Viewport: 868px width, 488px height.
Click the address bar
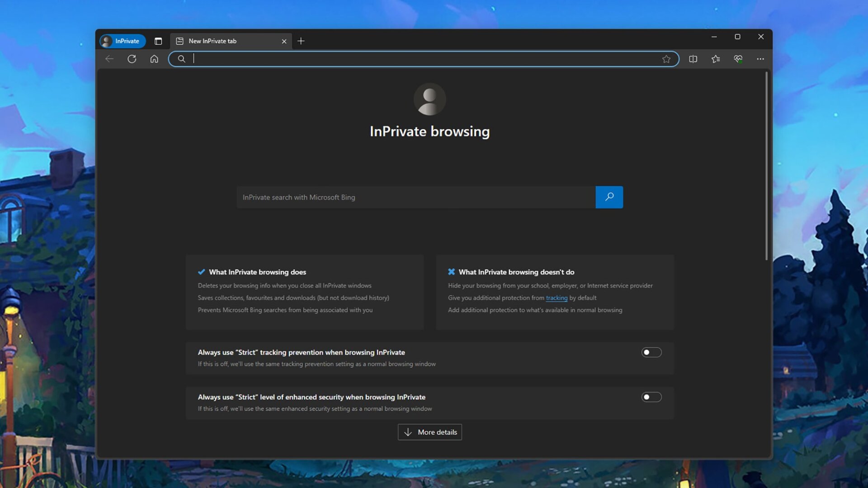point(407,59)
